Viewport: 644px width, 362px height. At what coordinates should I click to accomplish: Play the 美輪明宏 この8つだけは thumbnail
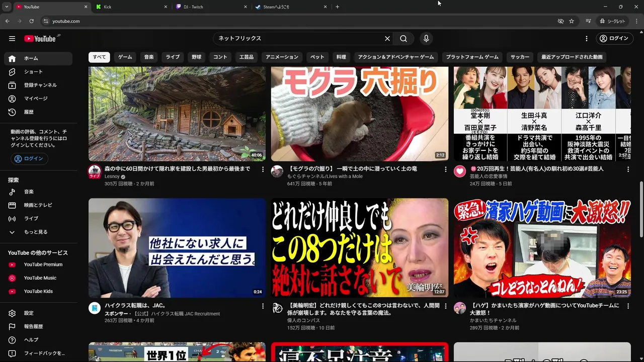coord(360,248)
